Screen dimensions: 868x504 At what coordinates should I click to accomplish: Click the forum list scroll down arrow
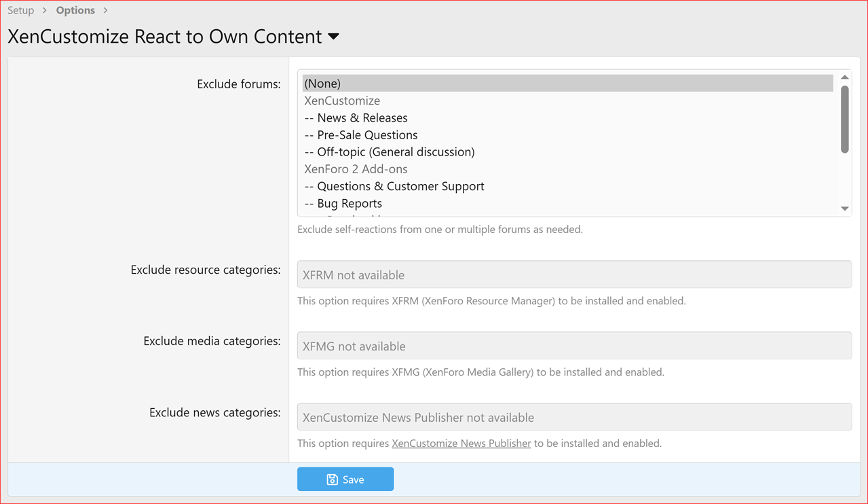pos(845,209)
